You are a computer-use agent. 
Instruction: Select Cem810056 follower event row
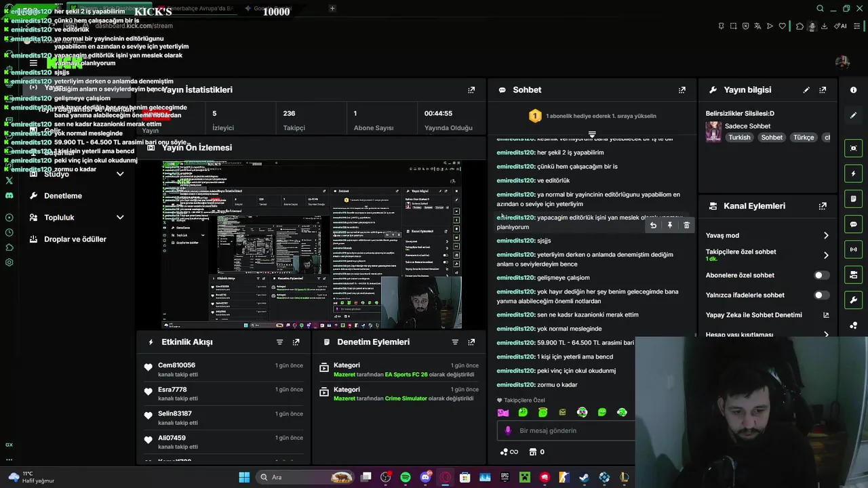point(224,369)
